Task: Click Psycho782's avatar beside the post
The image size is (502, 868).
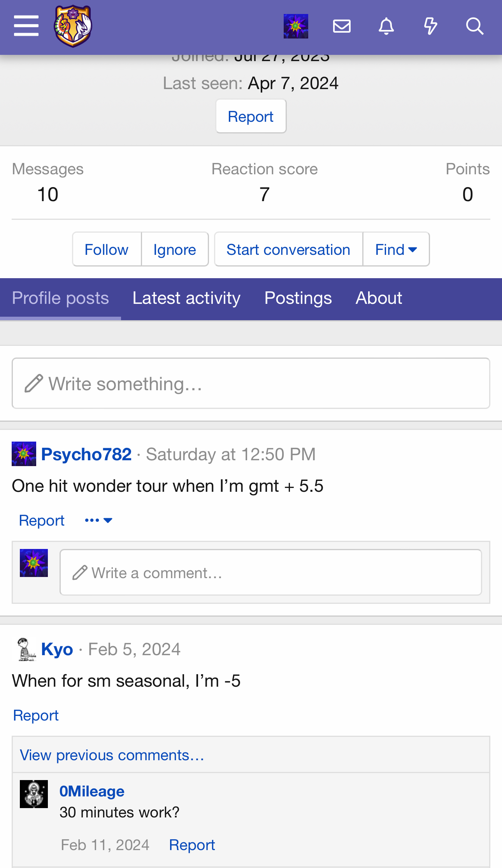Action: point(24,454)
